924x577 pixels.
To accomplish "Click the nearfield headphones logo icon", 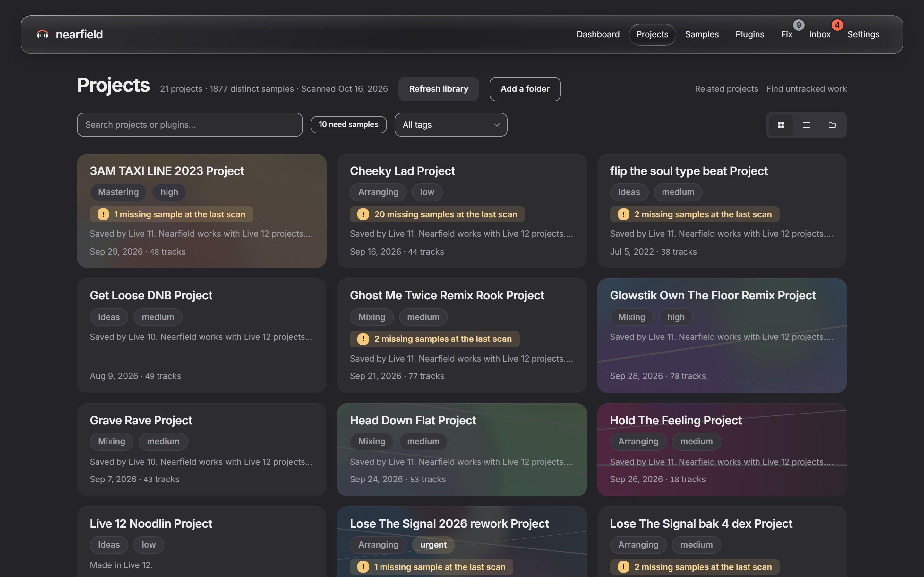I will 42,34.
